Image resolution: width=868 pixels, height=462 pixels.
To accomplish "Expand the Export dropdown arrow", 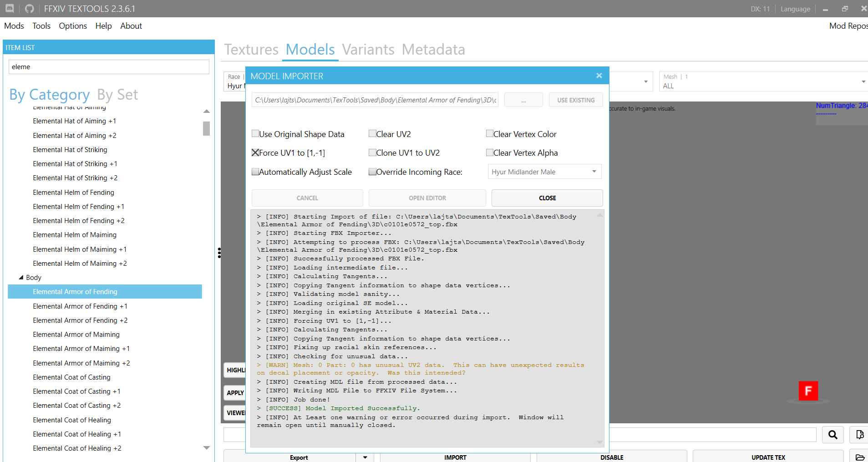I will pos(364,457).
